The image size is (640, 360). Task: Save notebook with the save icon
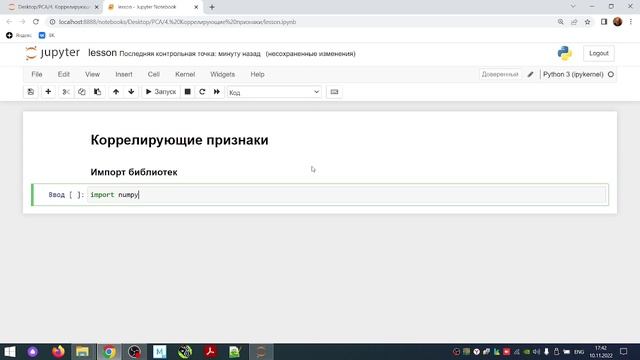click(31, 92)
